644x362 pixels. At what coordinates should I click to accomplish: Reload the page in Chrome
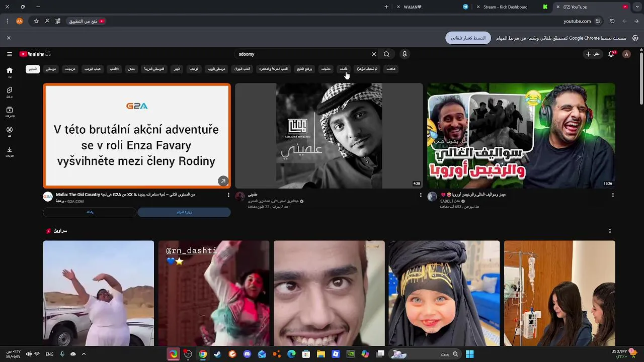click(x=612, y=21)
